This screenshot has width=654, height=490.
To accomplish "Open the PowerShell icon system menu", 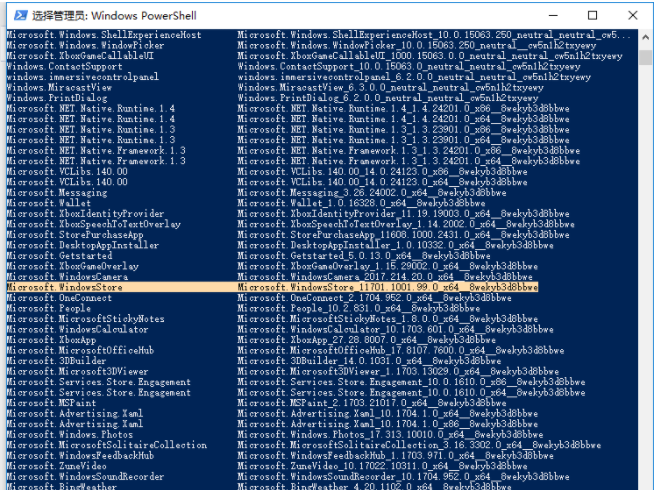I will pyautogui.click(x=20, y=15).
